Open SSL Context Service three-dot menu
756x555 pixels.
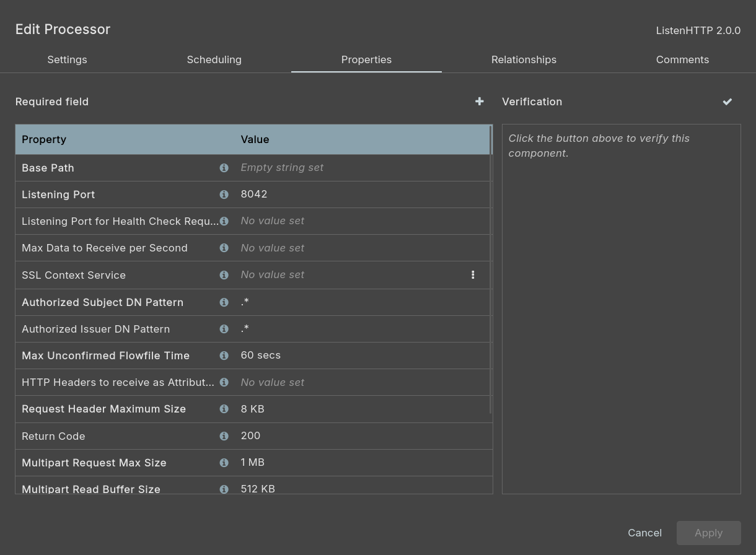(473, 275)
